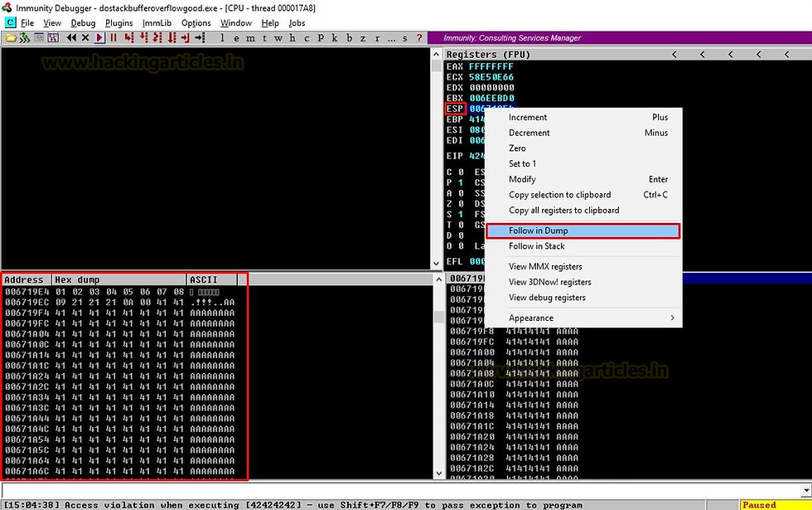Image resolution: width=812 pixels, height=510 pixels.
Task: Restart the program with the rewind icon
Action: click(71, 38)
